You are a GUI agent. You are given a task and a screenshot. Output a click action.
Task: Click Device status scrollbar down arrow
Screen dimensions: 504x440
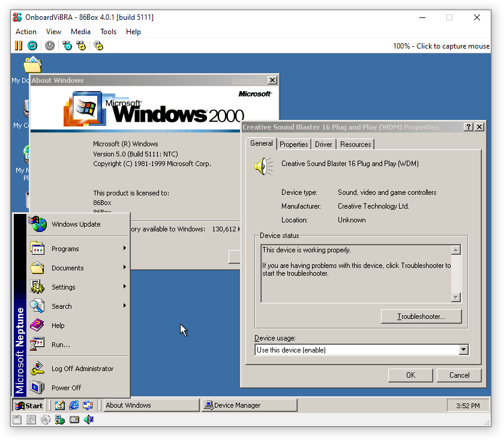point(456,297)
